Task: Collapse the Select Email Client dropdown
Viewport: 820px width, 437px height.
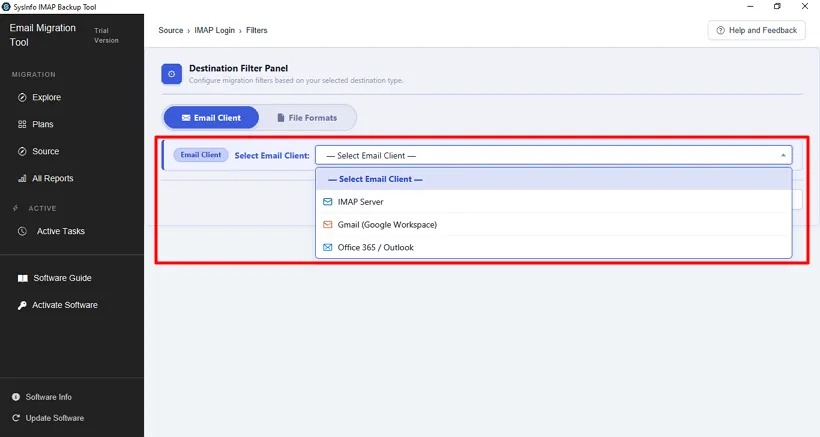Action: point(553,155)
